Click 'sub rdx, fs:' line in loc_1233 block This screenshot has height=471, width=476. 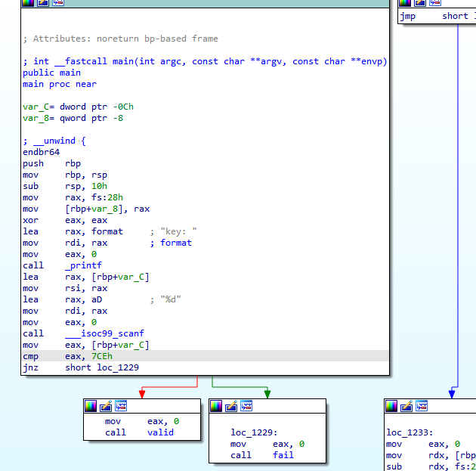[431, 466]
